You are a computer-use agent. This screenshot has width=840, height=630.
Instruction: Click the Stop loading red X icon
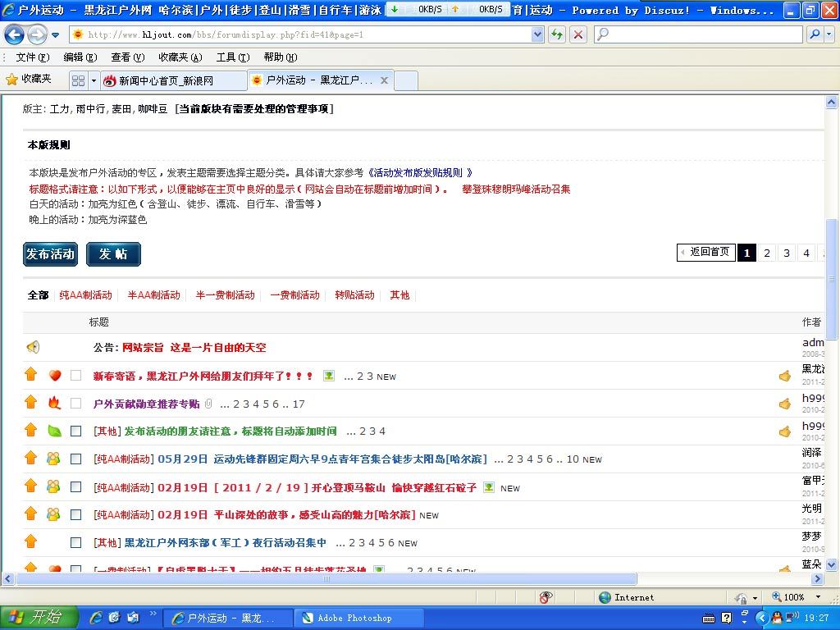tap(578, 34)
